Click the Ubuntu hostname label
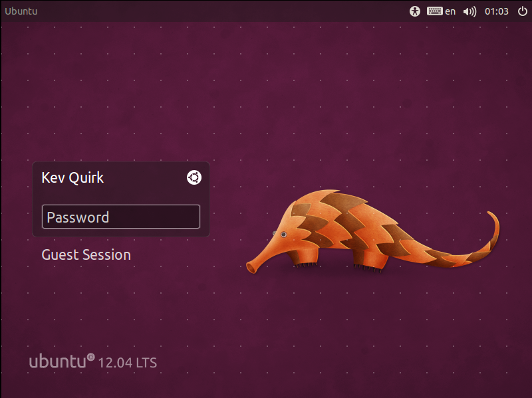Image resolution: width=532 pixels, height=398 pixels. click(x=21, y=11)
